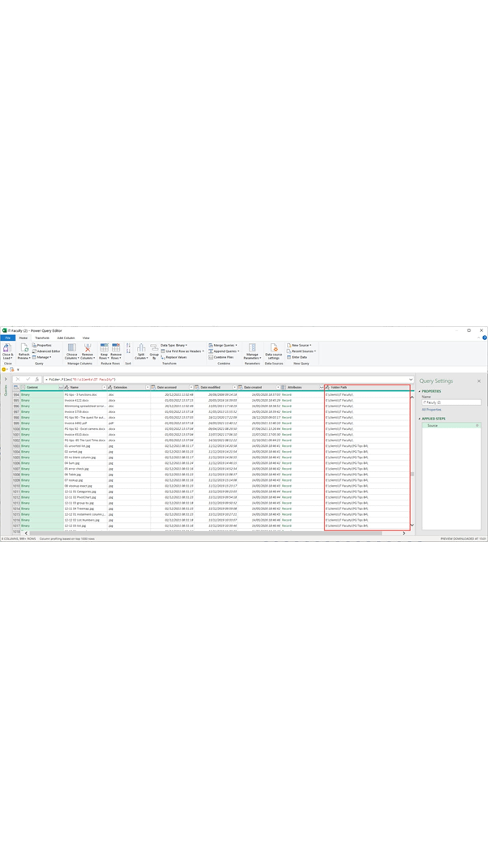Open the Name column filter dropdown
This screenshot has height=868, width=488.
[104, 387]
